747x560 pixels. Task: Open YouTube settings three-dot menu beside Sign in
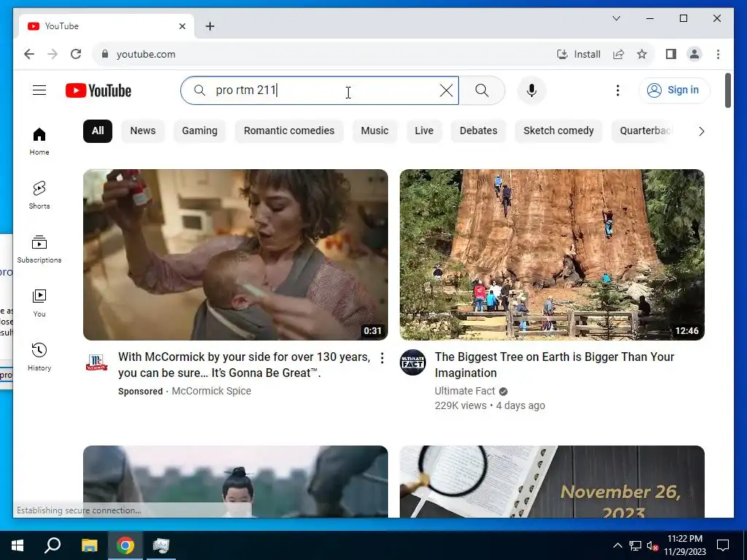pyautogui.click(x=617, y=90)
